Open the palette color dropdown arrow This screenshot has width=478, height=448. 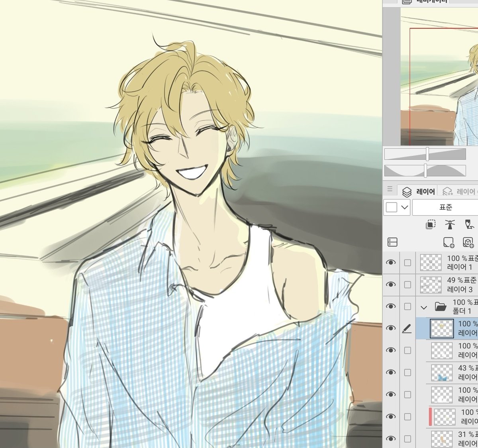(x=405, y=207)
